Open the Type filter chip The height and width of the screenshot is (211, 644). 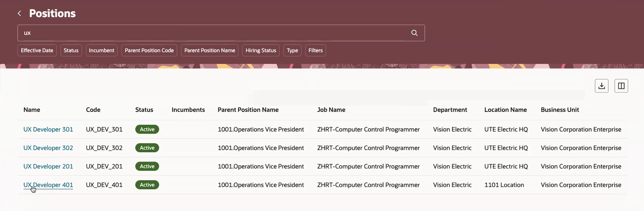click(292, 50)
